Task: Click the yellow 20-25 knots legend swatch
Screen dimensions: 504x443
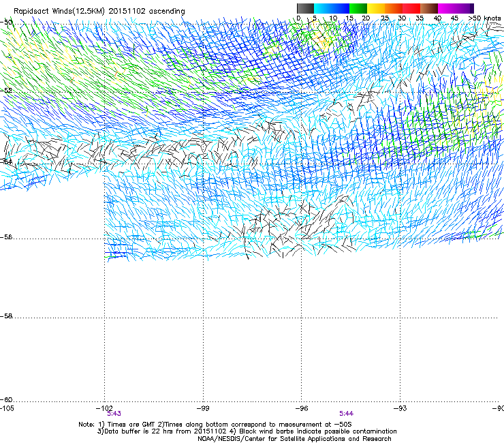Action: pos(376,8)
